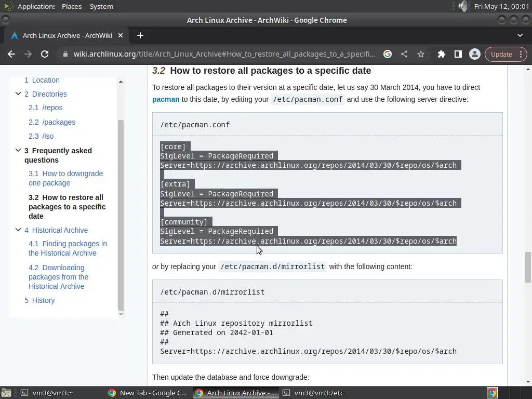
Task: Click the contents sidebar scroll down arrow
Action: (x=121, y=314)
